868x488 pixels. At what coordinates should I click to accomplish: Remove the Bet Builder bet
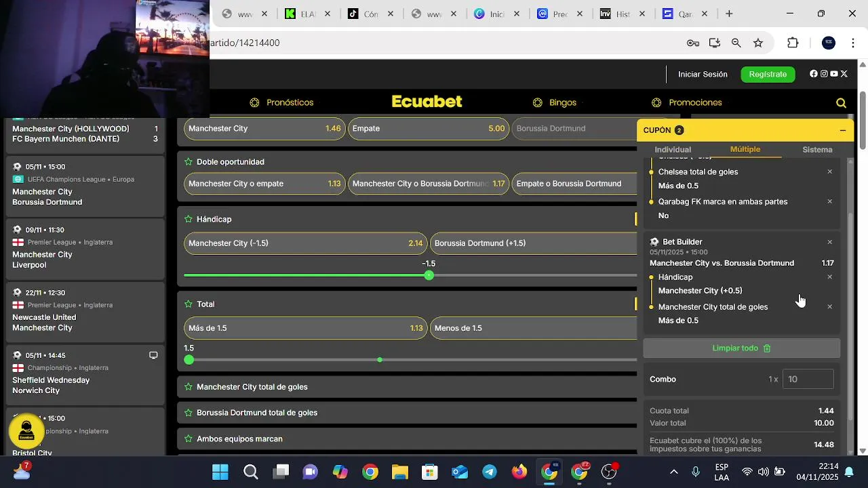click(829, 242)
